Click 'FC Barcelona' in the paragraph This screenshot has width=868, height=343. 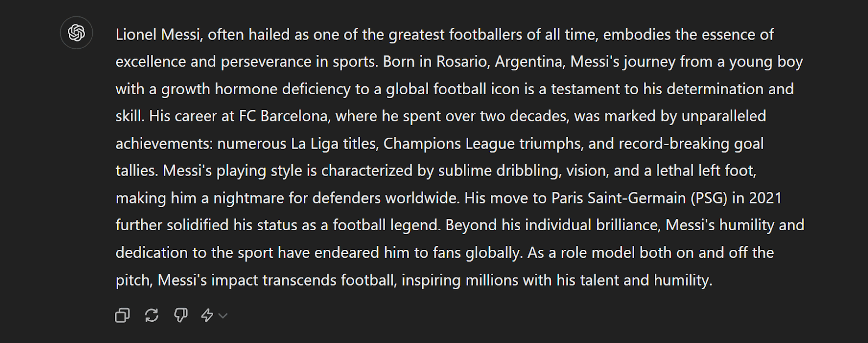283,117
